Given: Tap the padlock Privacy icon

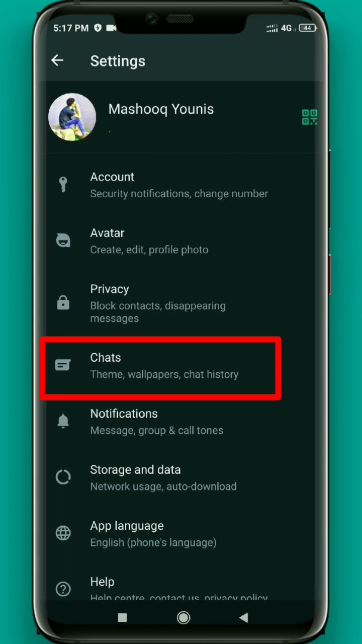Looking at the screenshot, I should (x=63, y=302).
